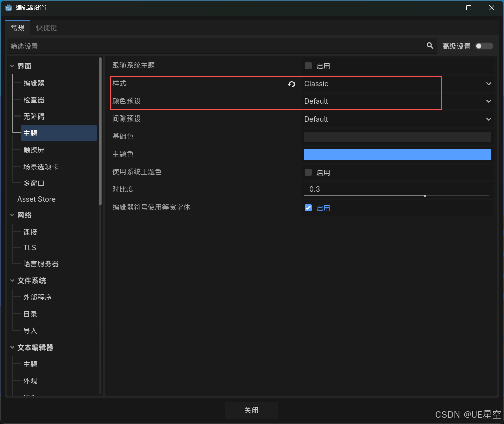Select 主题 under 界面

[59, 133]
